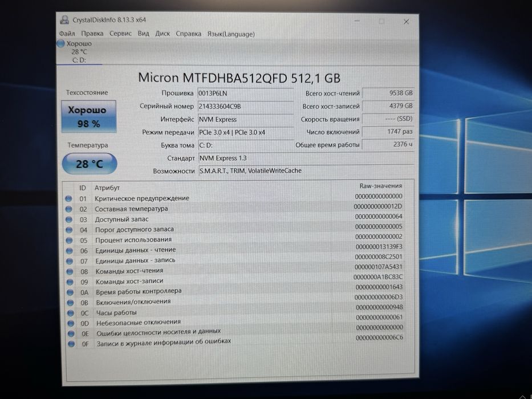
Task: Click the ID column header
Action: 83,188
